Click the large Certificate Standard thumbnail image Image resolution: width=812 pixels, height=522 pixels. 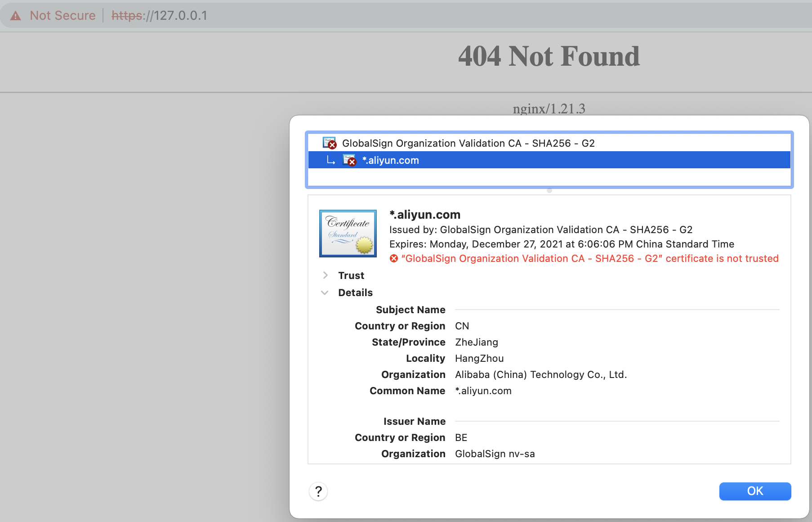[x=348, y=234]
